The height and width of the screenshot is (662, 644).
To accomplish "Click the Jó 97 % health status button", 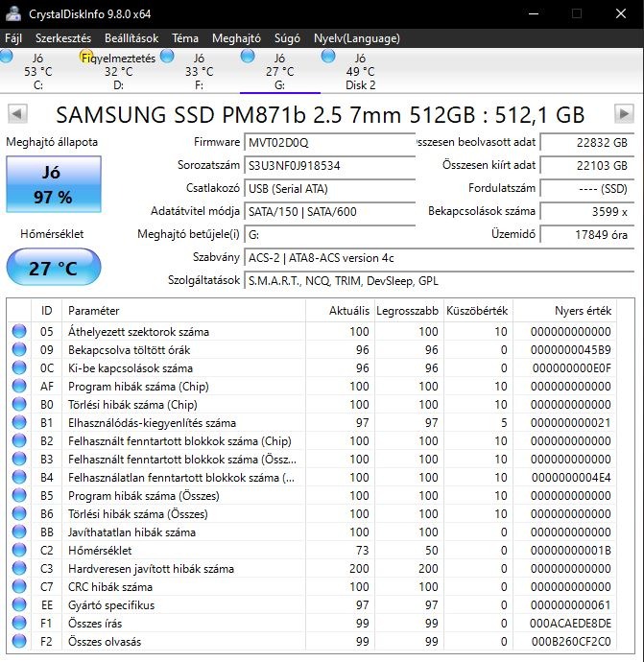I will pyautogui.click(x=54, y=184).
